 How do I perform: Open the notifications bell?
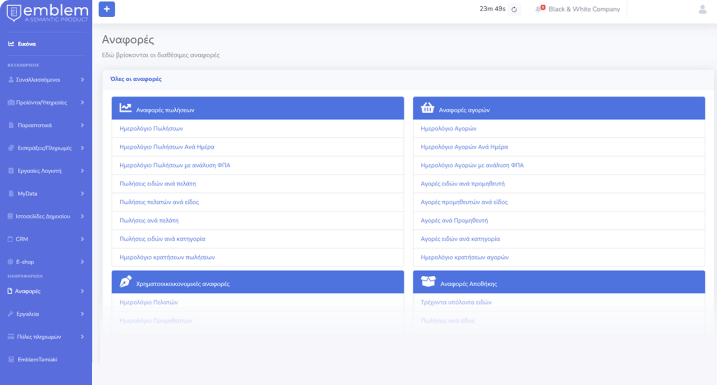pyautogui.click(x=540, y=9)
